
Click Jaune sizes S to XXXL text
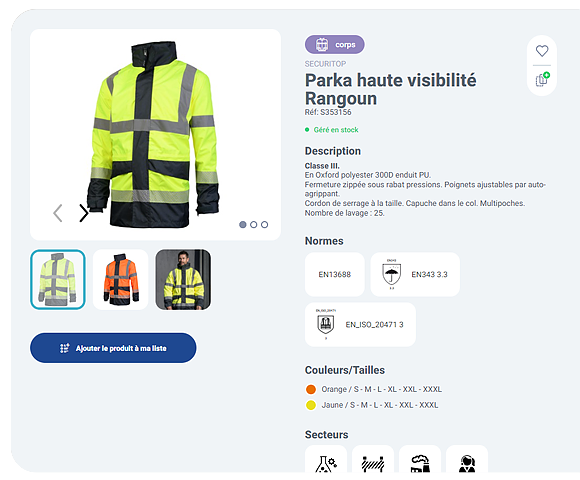click(380, 405)
